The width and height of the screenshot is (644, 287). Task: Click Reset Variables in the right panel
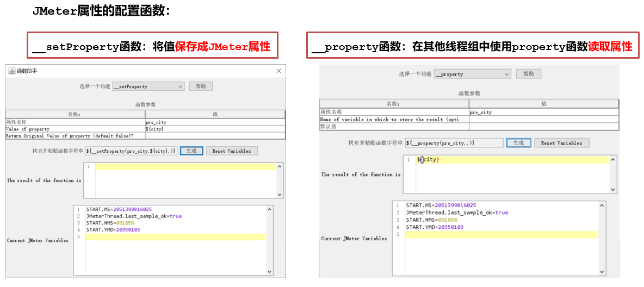click(561, 143)
